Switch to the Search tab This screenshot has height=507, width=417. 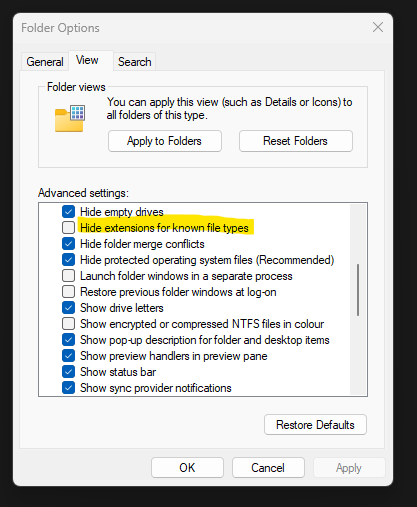pyautogui.click(x=135, y=62)
